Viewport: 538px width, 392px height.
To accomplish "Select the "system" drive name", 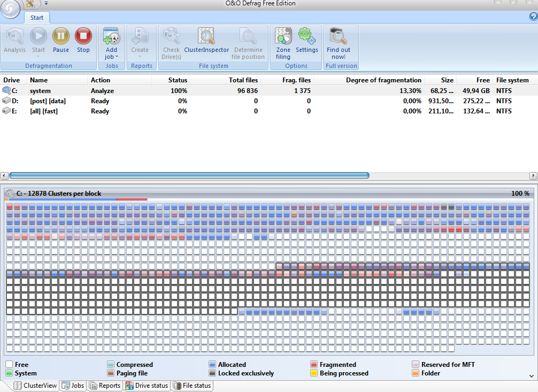I will (x=40, y=91).
